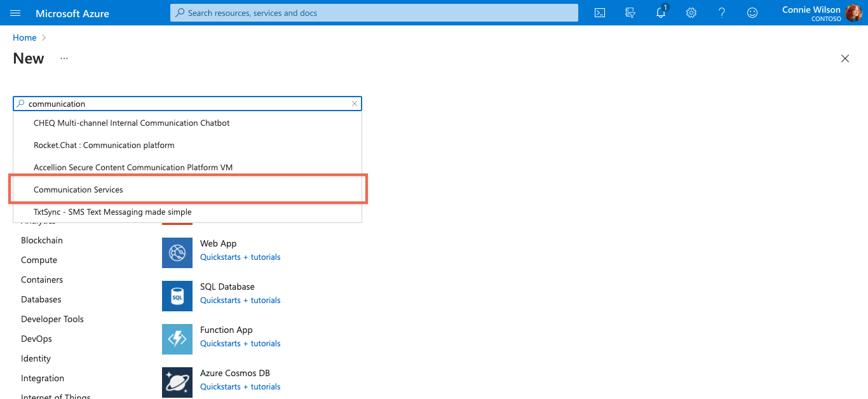Click the search resources input field
The image size is (868, 399).
[x=374, y=12]
